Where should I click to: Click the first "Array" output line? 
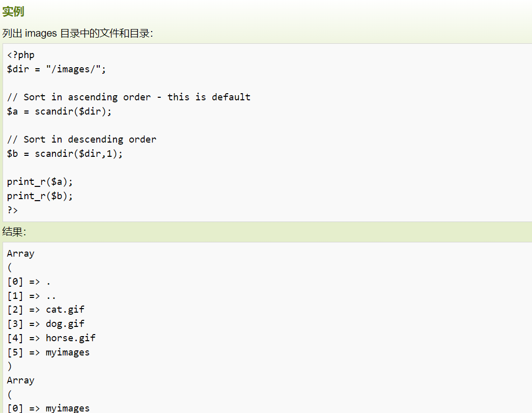(x=21, y=254)
